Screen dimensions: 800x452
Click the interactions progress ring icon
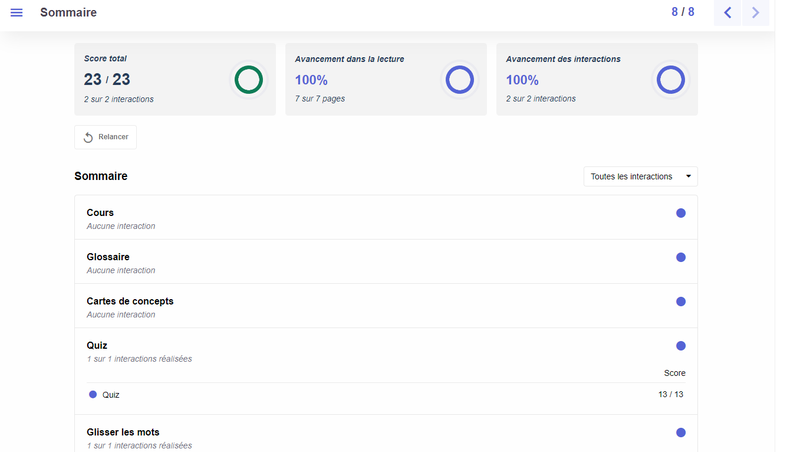pyautogui.click(x=670, y=80)
